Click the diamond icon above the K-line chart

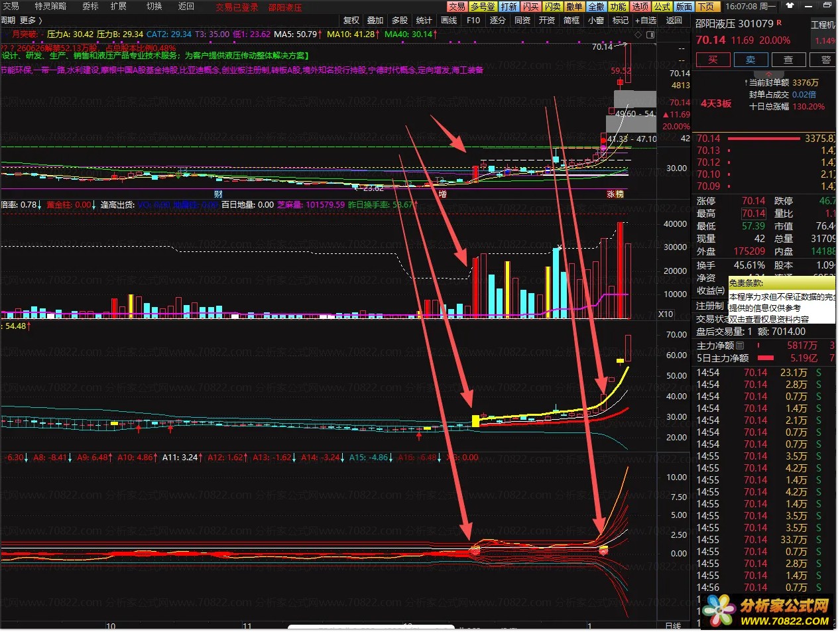pos(638,34)
